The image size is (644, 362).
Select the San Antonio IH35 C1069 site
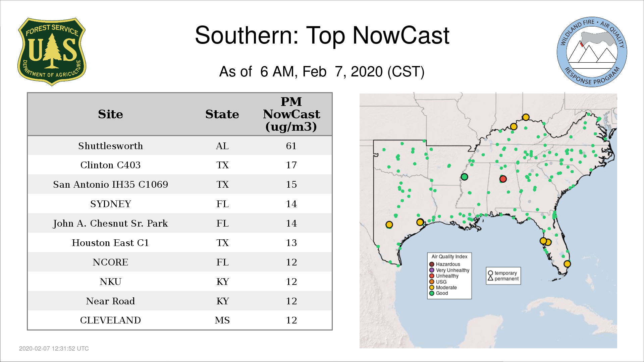pos(111,184)
